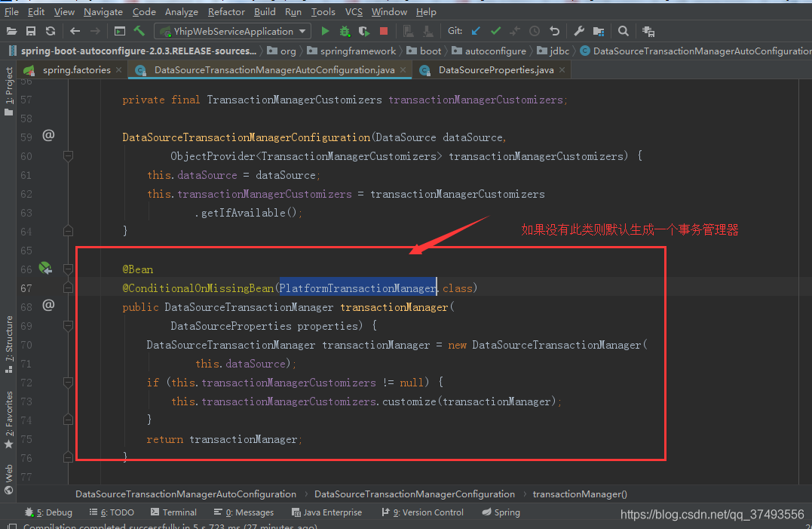This screenshot has height=529, width=812.
Task: Open the Favorites side panel
Action: [9, 420]
